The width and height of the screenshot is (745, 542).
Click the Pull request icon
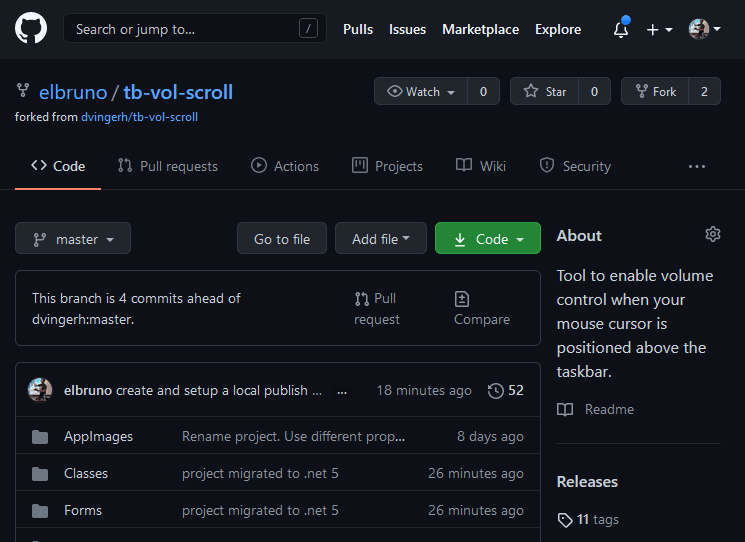tap(362, 298)
